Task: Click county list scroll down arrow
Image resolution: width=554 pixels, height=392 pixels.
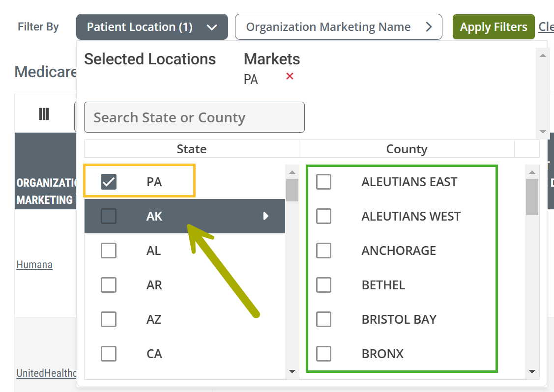Action: pos(532,371)
